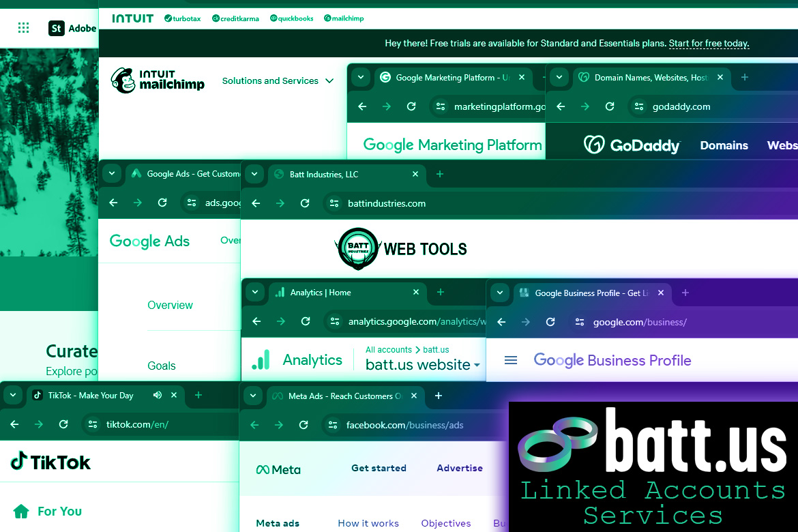This screenshot has width=798, height=532.
Task: Select the Google Marketing Platform tab
Action: tap(453, 77)
